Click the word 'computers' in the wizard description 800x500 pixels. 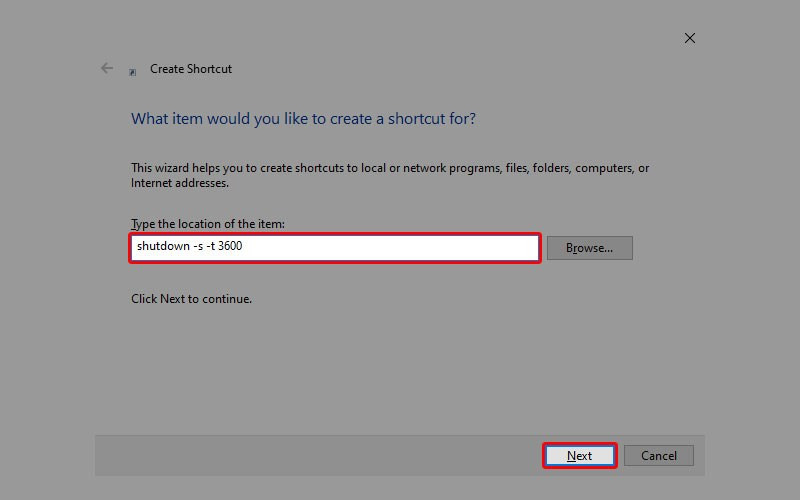(x=603, y=168)
